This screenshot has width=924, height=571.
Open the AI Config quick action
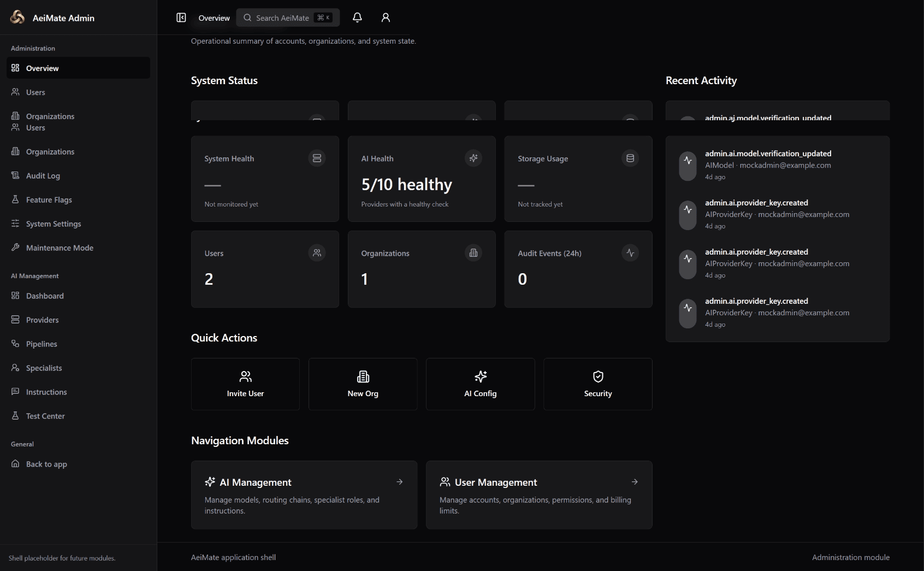pyautogui.click(x=481, y=384)
